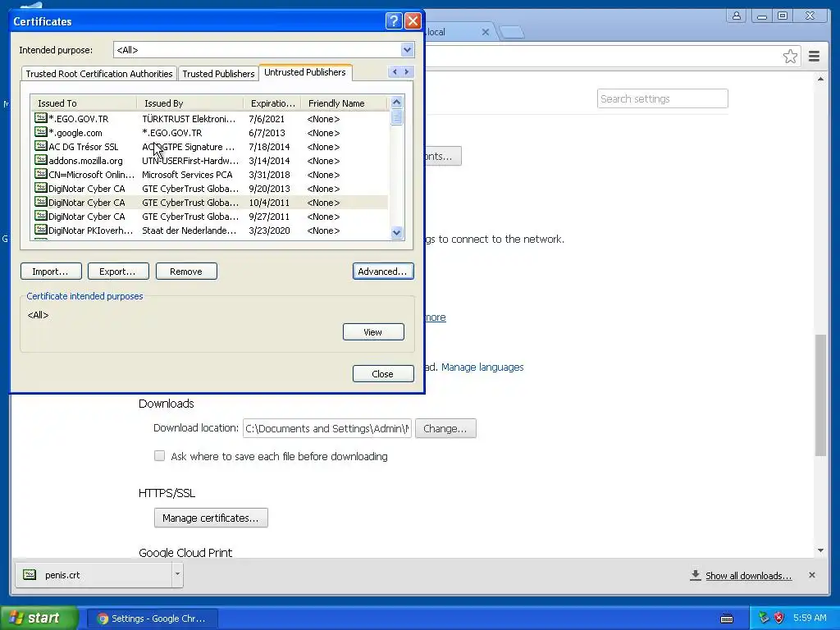Close the Chrome tab ending in 'local'
This screenshot has width=840, height=630.
point(486,32)
